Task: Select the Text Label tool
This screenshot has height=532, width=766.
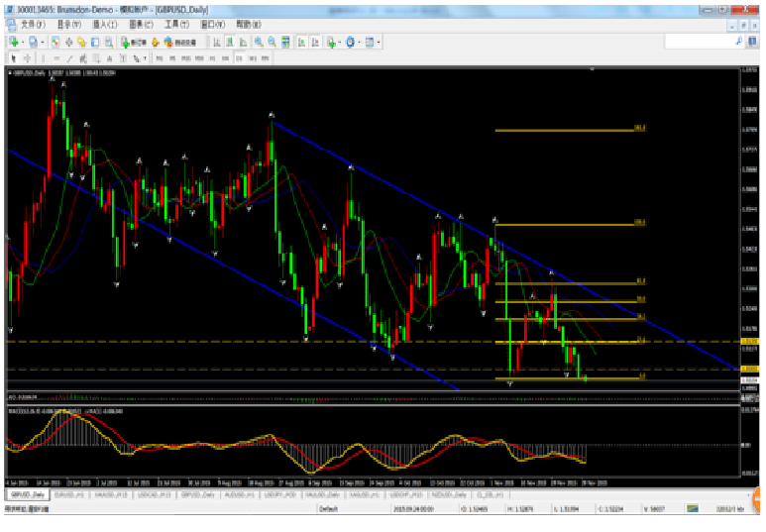Action: coord(123,58)
